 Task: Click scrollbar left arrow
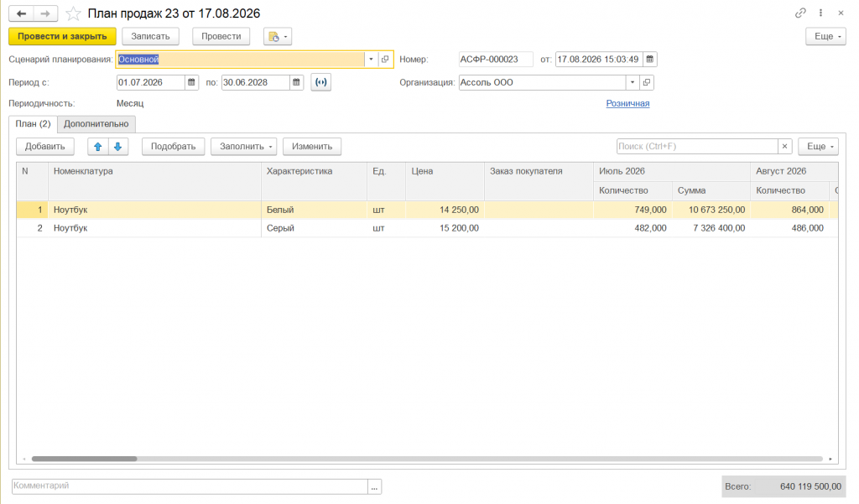(24, 459)
